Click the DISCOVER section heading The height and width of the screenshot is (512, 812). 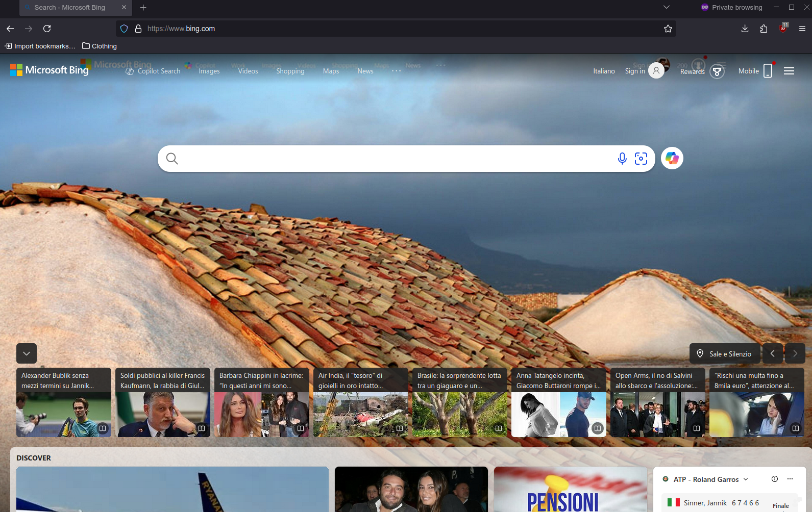click(x=34, y=458)
